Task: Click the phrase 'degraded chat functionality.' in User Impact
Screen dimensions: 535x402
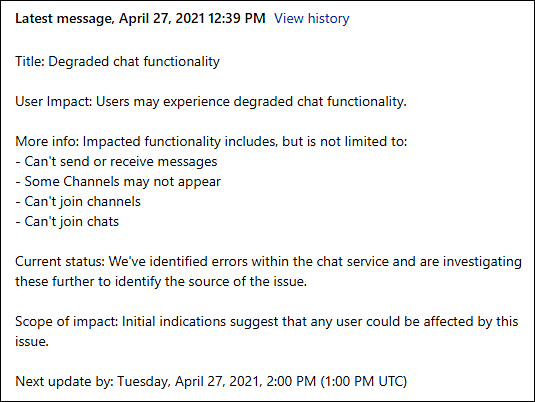Action: [320, 102]
